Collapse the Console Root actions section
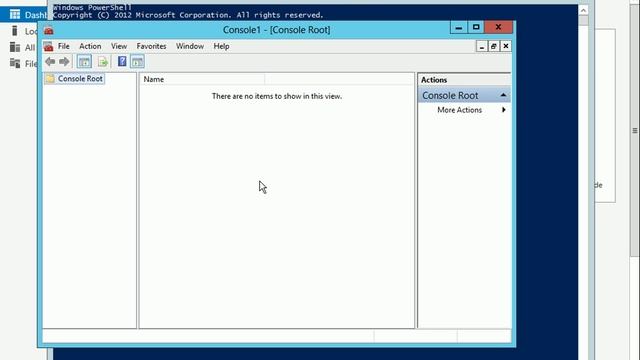640x360 pixels. tap(503, 95)
